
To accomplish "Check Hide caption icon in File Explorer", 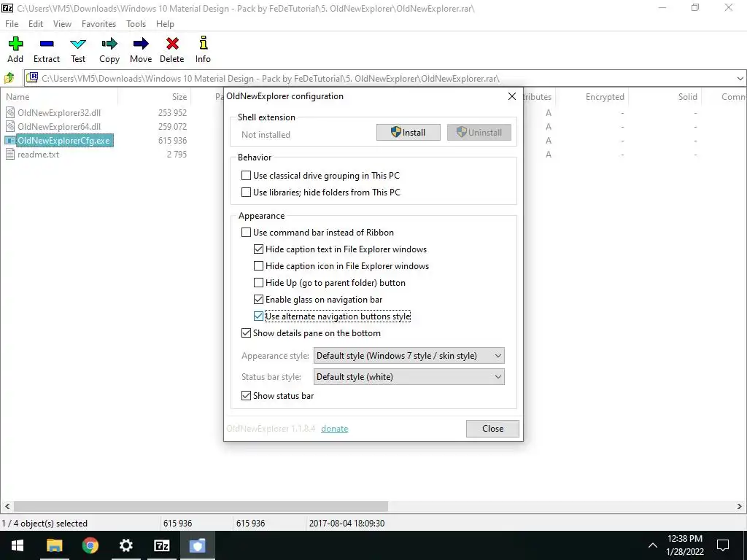I will (259, 265).
